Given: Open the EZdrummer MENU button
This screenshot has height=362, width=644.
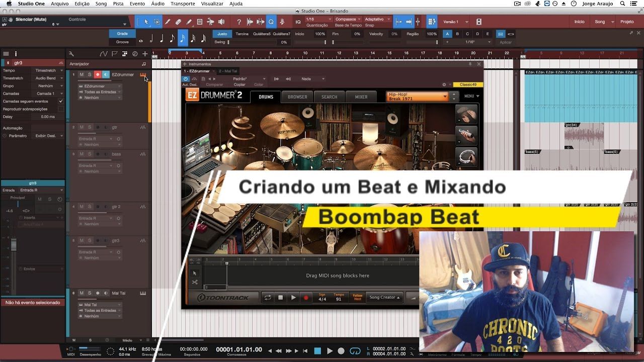Looking at the screenshot, I should coord(471,97).
